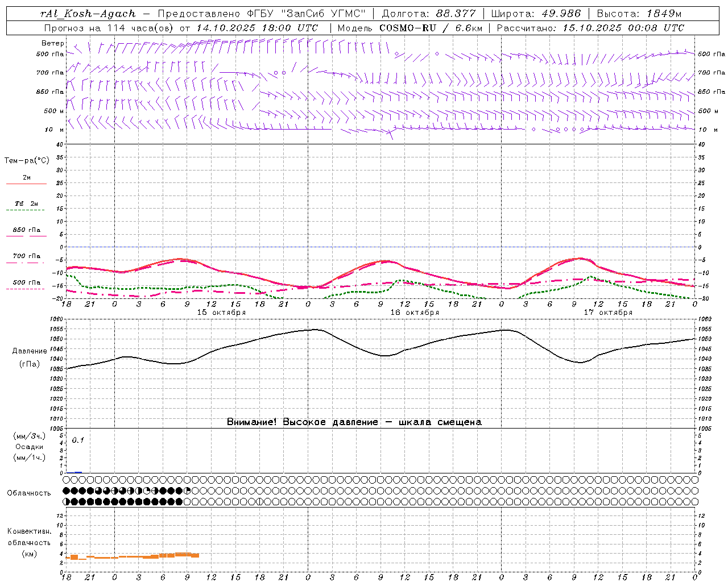The height and width of the screenshot is (582, 728).
Task: Select the longitude value Долгота: 88.377
Action: [x=428, y=14]
